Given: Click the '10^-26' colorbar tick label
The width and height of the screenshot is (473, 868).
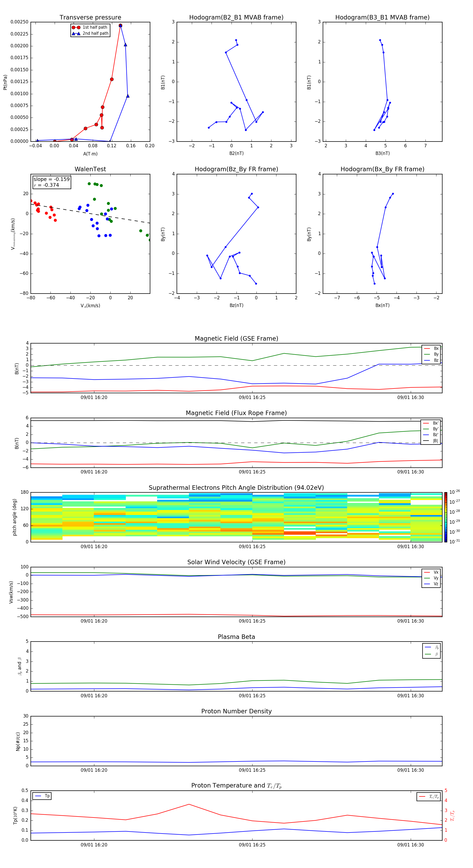Looking at the screenshot, I should (x=455, y=492).
